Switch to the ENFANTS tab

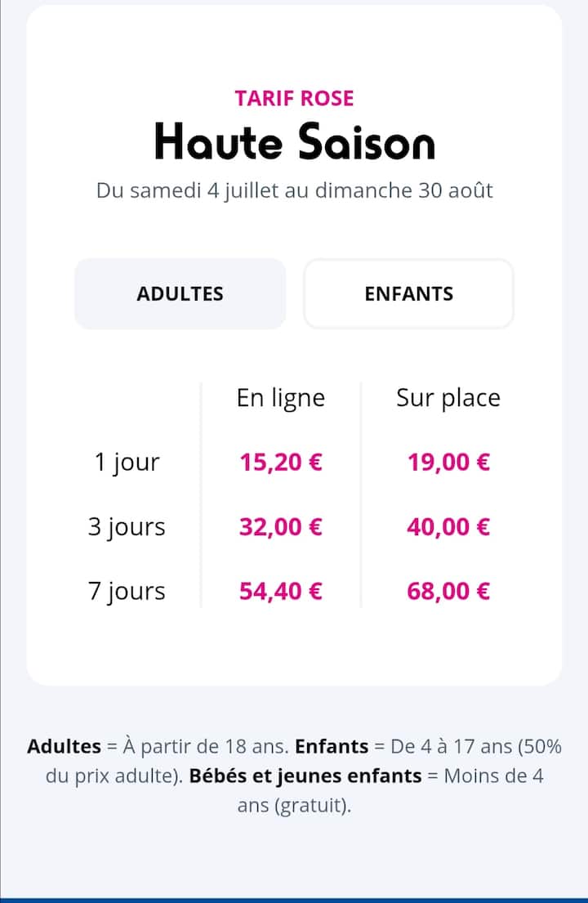click(408, 293)
